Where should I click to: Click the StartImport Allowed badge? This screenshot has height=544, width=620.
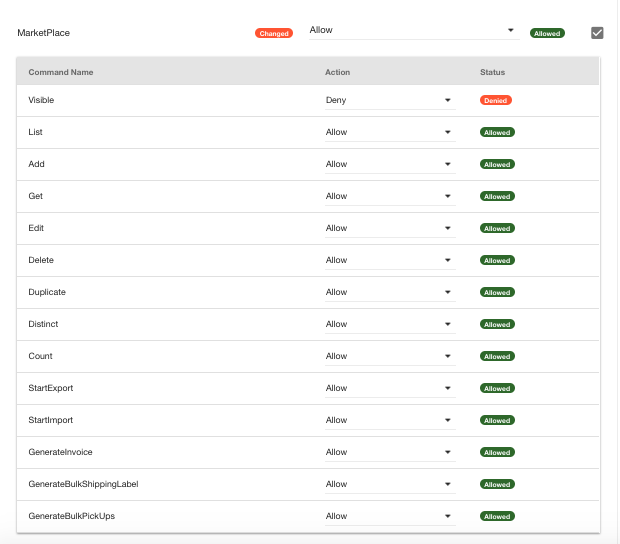pyautogui.click(x=497, y=421)
